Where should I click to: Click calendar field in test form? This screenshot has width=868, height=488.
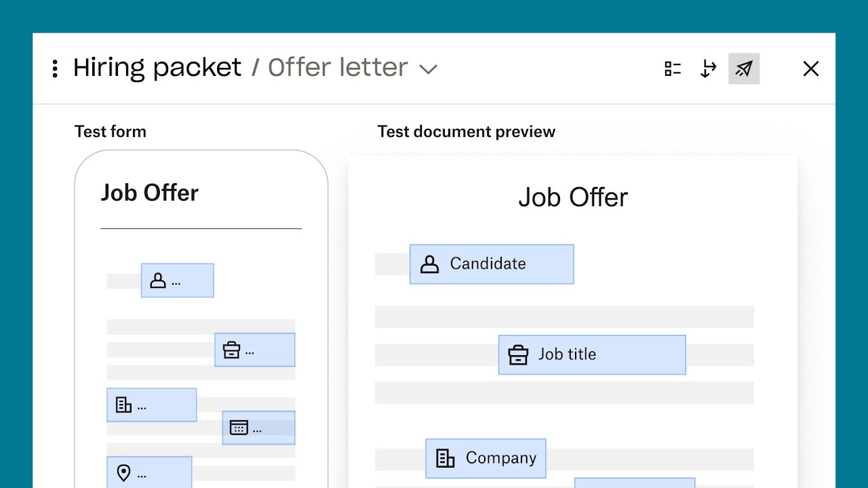[x=259, y=428]
